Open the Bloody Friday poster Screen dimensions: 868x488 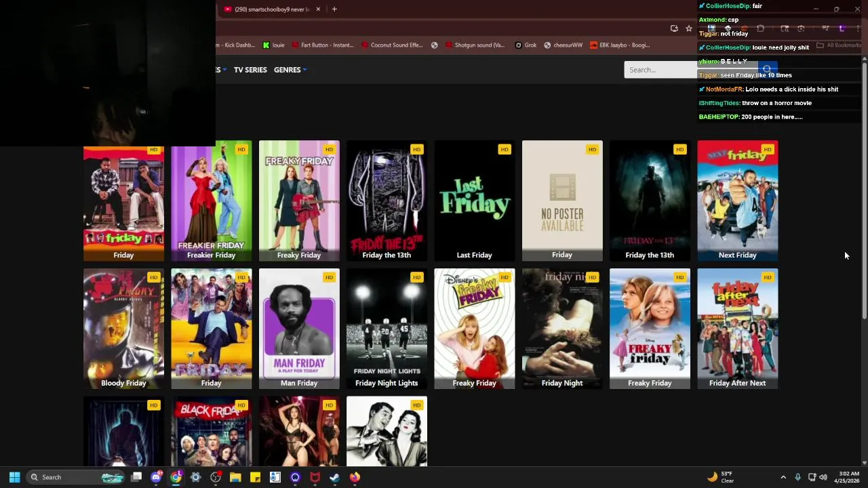123,329
